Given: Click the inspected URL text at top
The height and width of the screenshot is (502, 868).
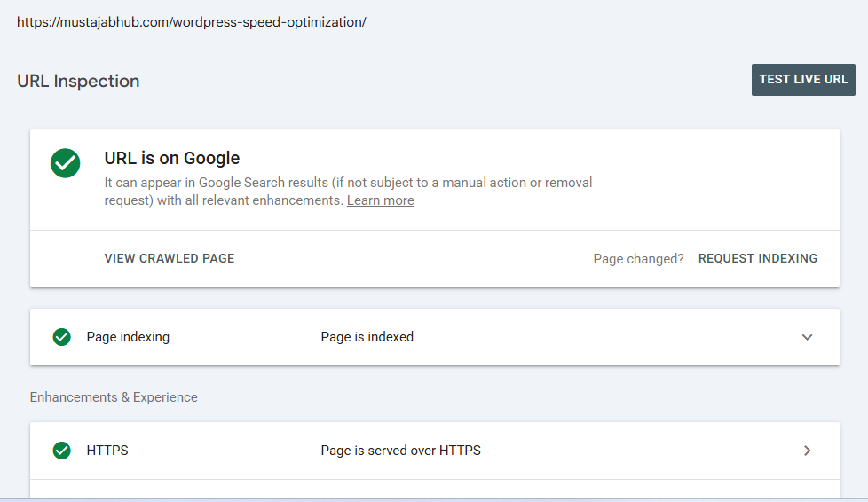Looking at the screenshot, I should [x=192, y=22].
